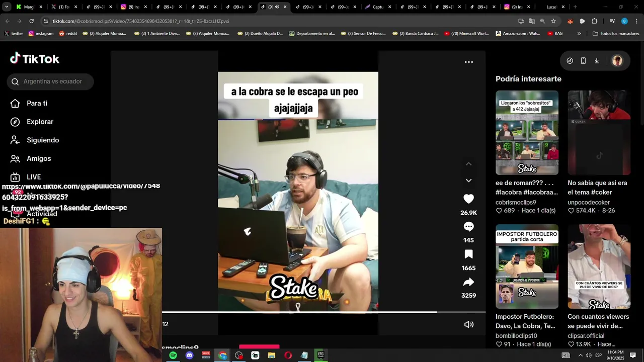Open Chrome extensions puzzle icon
Image resolution: width=644 pixels, height=362 pixels.
(x=594, y=21)
